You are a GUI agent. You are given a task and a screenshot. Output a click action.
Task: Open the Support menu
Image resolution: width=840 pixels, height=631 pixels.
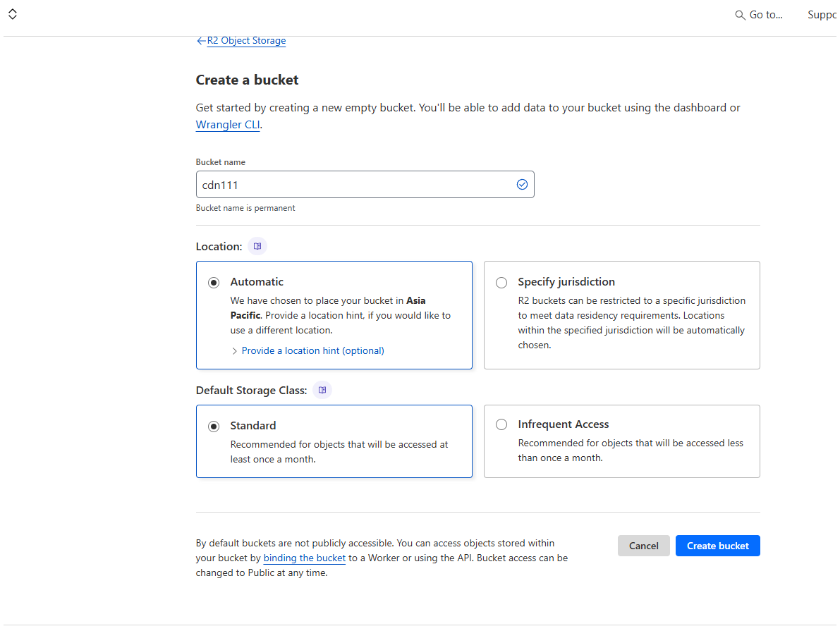[822, 15]
